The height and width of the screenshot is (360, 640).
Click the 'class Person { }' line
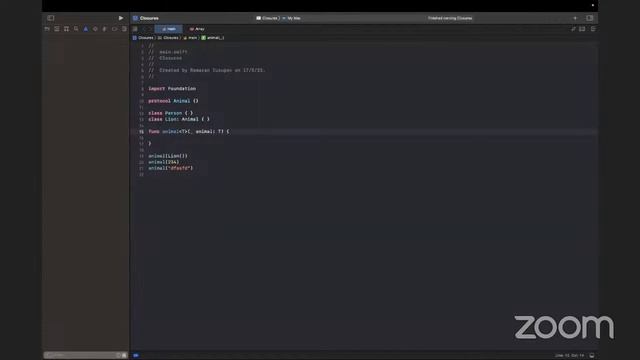tap(170, 113)
